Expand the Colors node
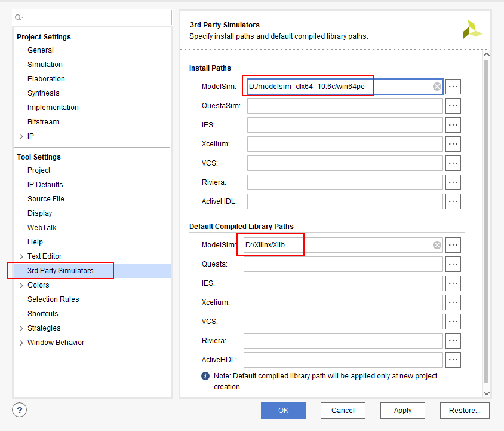 pyautogui.click(x=21, y=286)
